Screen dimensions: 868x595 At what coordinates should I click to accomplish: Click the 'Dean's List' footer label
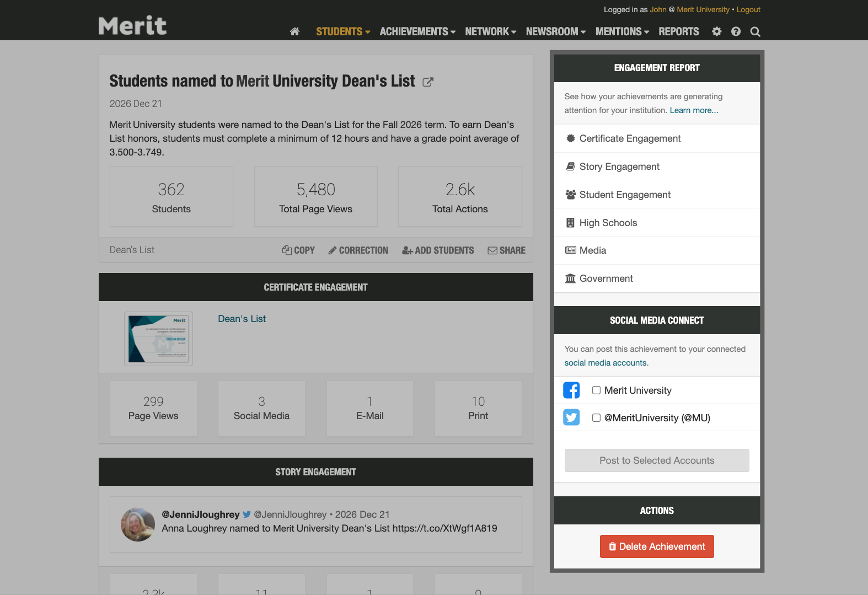point(132,250)
